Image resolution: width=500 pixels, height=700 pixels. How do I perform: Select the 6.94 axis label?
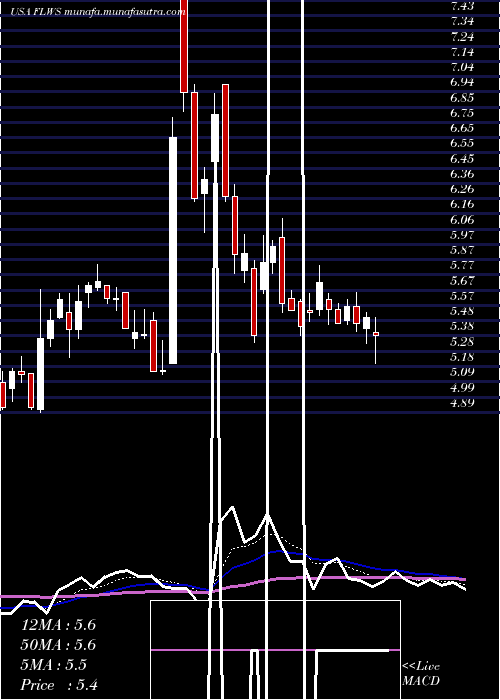pyautogui.click(x=462, y=82)
